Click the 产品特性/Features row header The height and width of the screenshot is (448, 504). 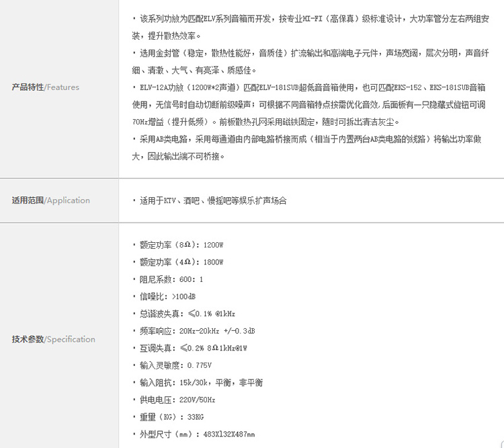[46, 87]
